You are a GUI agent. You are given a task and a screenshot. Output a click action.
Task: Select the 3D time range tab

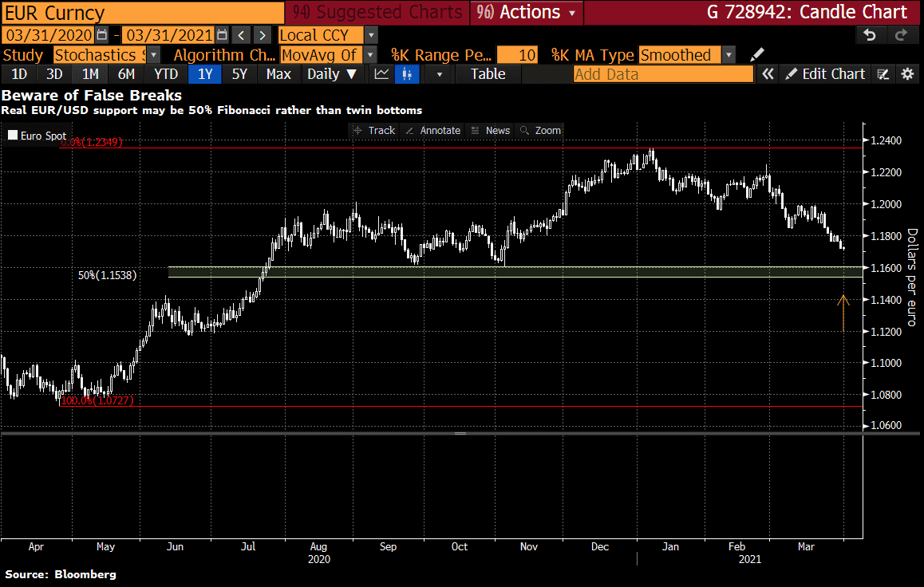click(x=54, y=74)
